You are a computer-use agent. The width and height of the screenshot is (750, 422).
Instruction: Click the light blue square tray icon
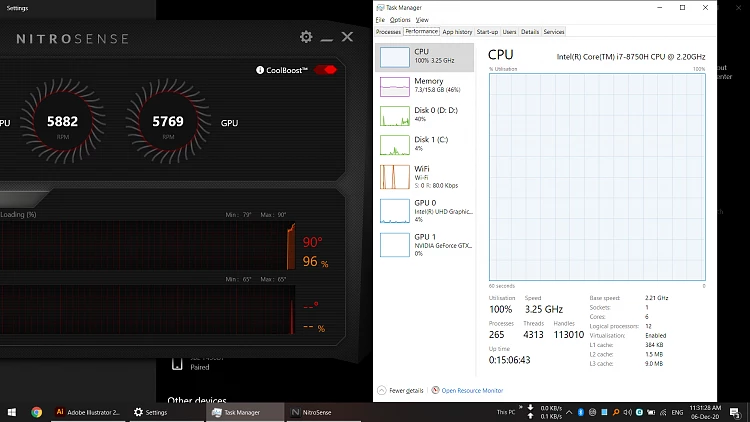[x=604, y=412]
